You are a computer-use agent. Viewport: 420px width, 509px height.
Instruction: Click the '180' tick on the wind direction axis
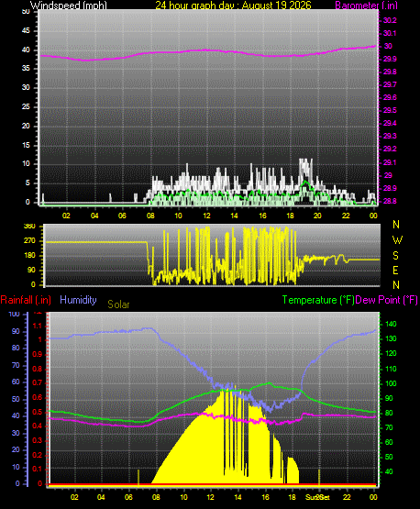(29, 256)
